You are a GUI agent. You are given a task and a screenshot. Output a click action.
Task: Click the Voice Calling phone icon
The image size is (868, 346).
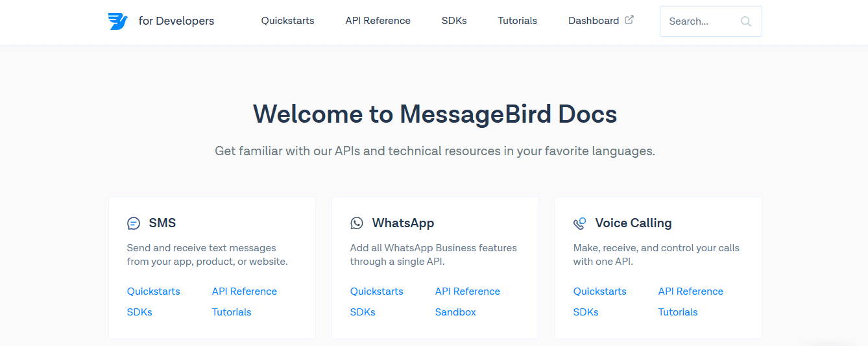click(580, 223)
